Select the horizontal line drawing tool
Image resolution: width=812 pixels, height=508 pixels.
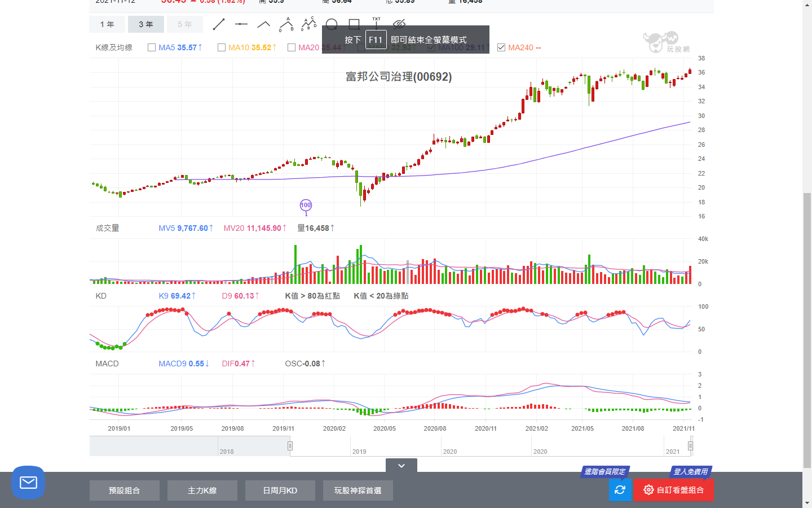pyautogui.click(x=241, y=24)
